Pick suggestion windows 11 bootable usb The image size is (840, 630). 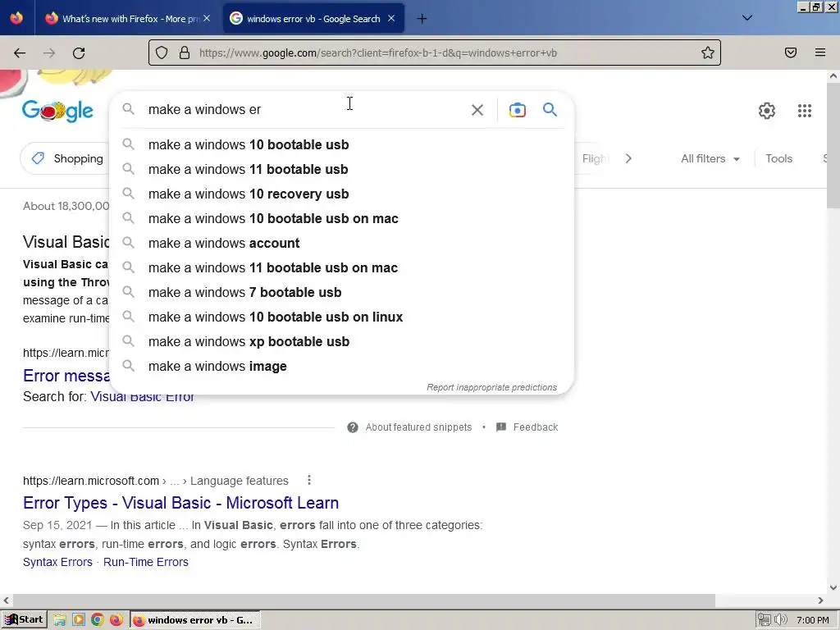(x=342, y=169)
